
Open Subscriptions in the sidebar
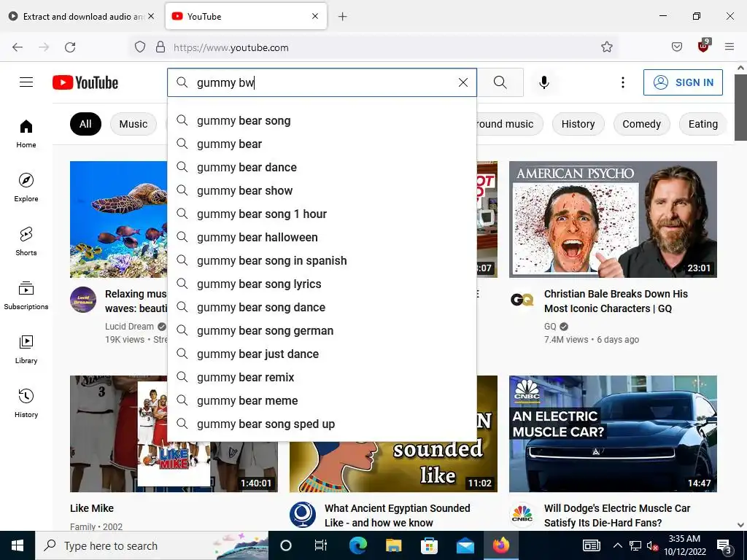pyautogui.click(x=26, y=295)
